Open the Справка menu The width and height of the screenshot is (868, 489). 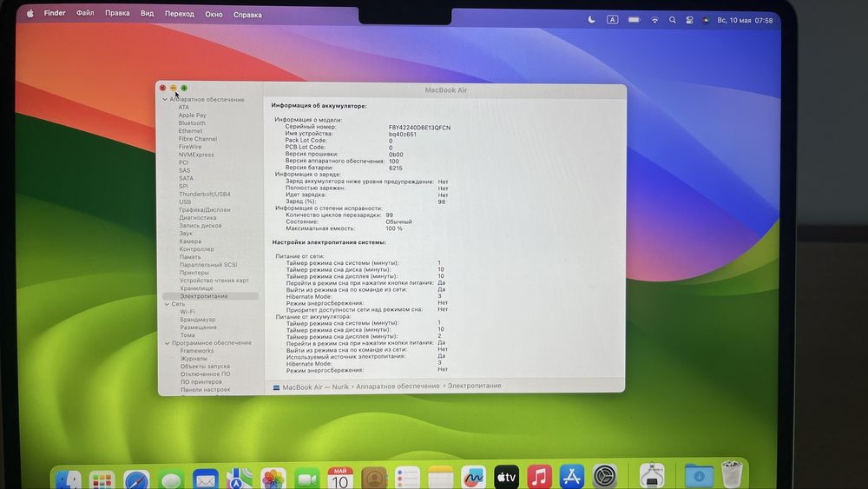click(x=247, y=15)
